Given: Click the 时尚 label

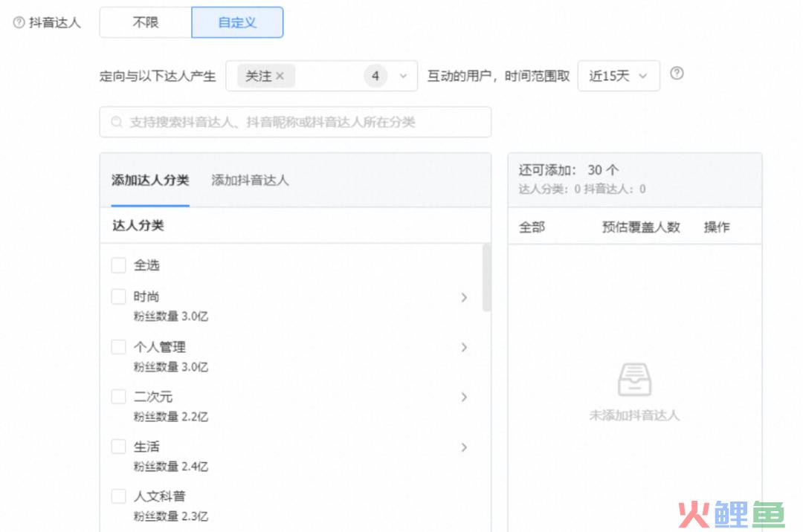Looking at the screenshot, I should (x=146, y=296).
